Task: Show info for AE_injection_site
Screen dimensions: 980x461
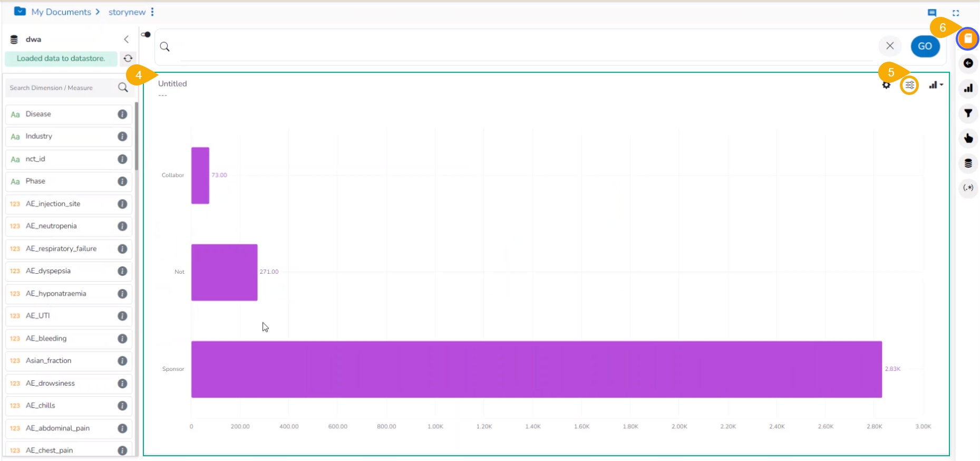Action: coord(122,204)
